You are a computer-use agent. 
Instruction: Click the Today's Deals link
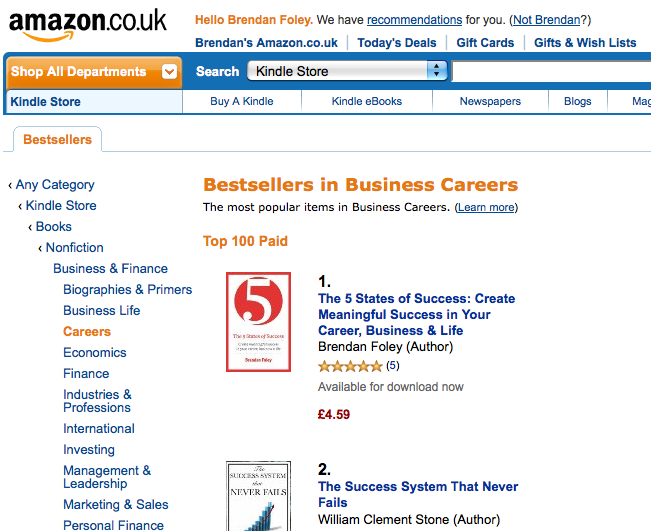pos(396,43)
